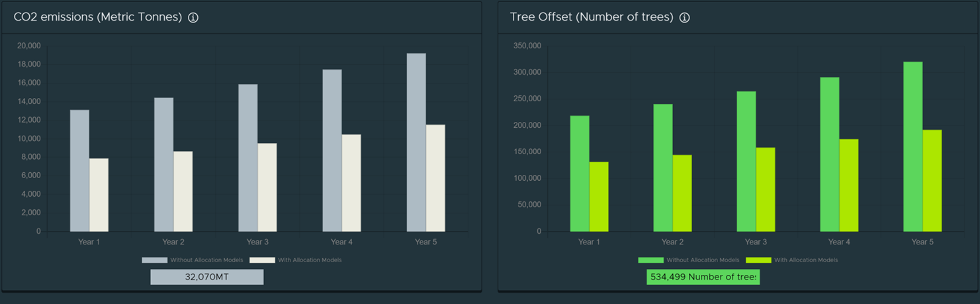Click CO2 chart 'Without Allocation Models' legend text
The image size is (980, 304).
coord(206,260)
